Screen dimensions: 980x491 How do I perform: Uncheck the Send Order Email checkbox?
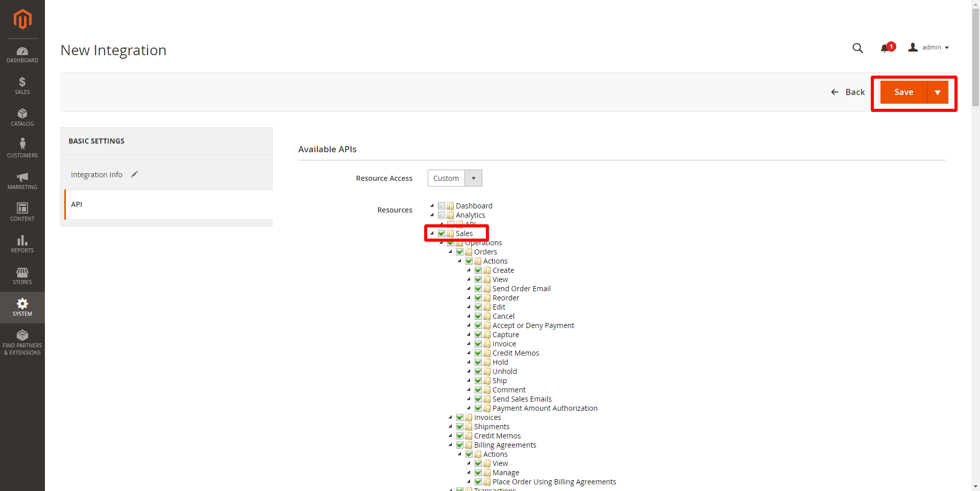(x=478, y=289)
